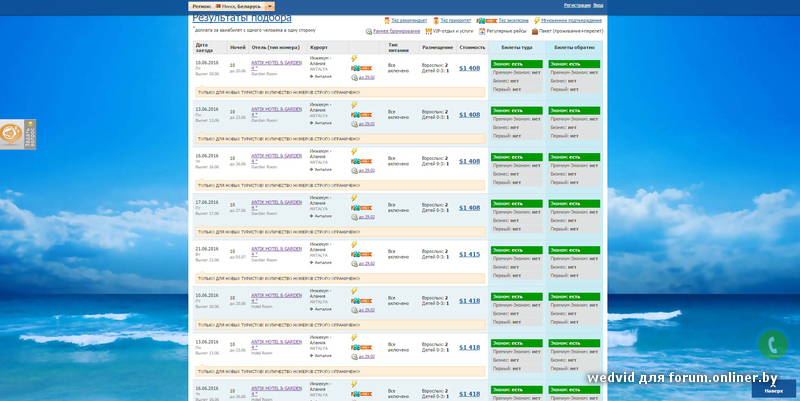
Task: Click the Наверх scroll-to-top button
Action: coord(773,389)
